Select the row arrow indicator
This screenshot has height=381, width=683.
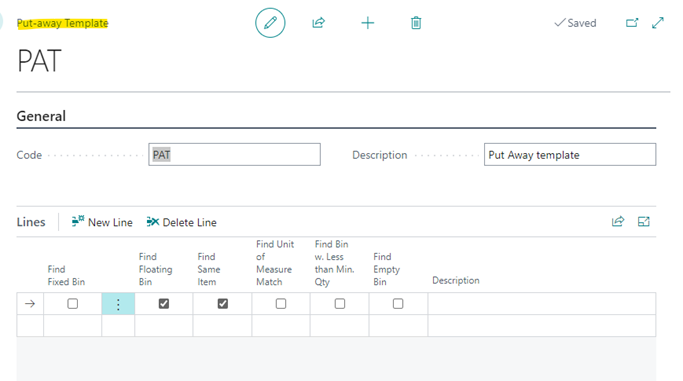coord(30,303)
